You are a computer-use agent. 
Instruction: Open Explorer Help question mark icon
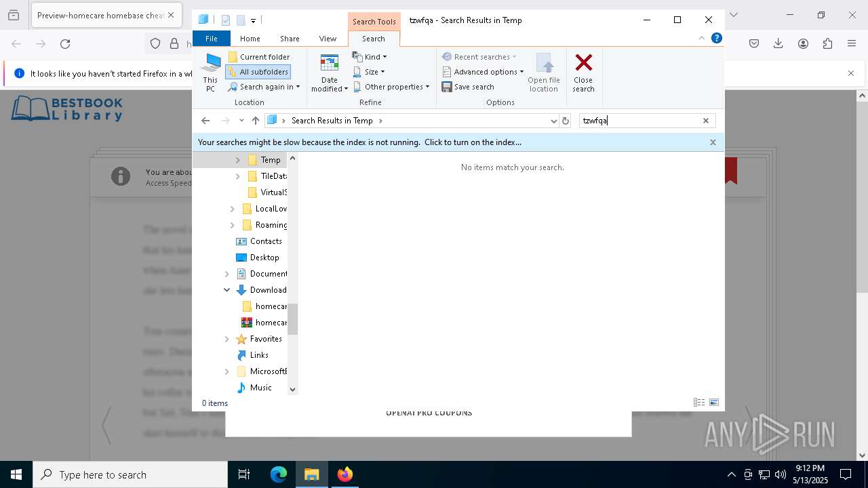click(716, 39)
